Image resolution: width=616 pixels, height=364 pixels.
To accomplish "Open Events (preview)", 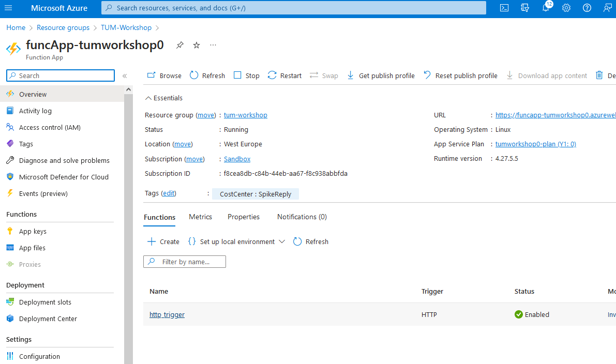I will (x=62, y=193).
